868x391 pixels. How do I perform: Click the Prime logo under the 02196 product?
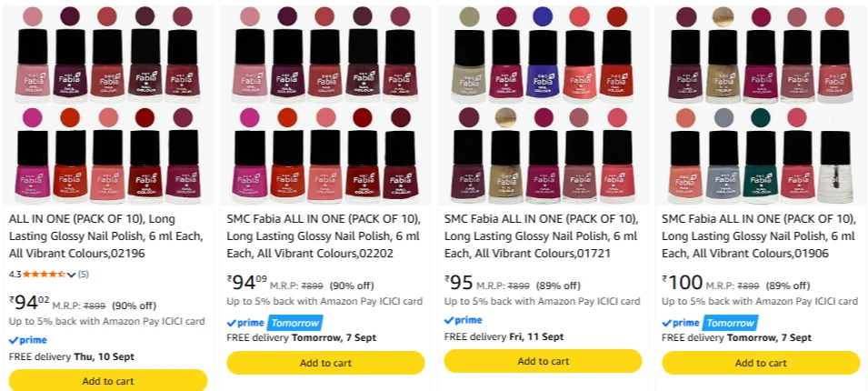(27, 340)
